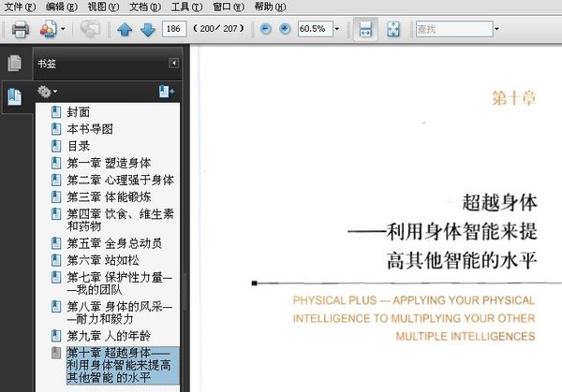Open the 窗口 menu
Screen dimensions: 562x392
click(x=229, y=7)
